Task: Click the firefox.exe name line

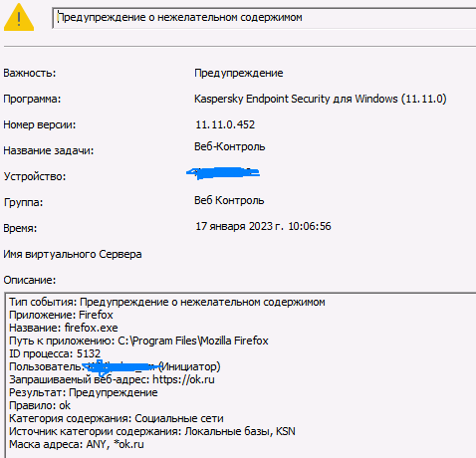Action: click(64, 328)
